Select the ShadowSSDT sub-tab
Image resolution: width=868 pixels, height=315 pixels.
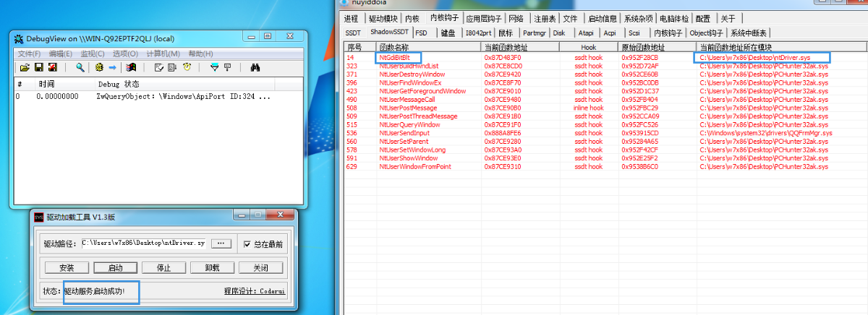390,33
